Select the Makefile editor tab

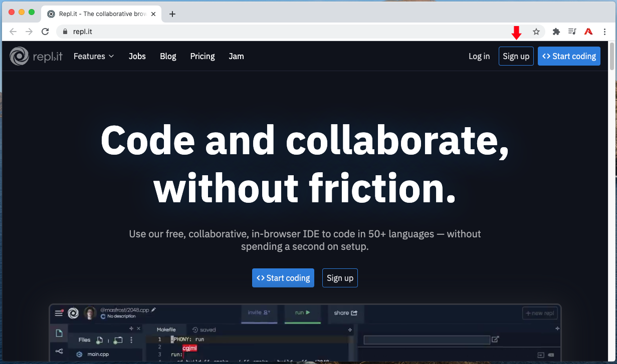166,329
